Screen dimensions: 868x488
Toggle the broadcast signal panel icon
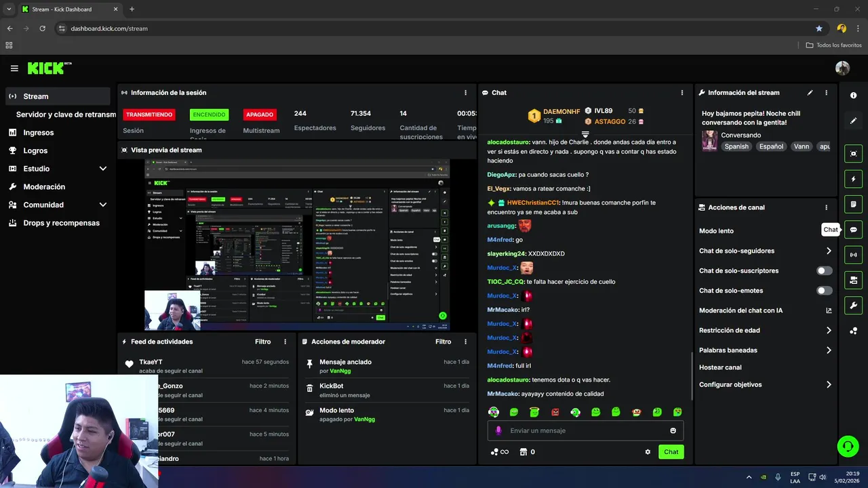(x=853, y=255)
